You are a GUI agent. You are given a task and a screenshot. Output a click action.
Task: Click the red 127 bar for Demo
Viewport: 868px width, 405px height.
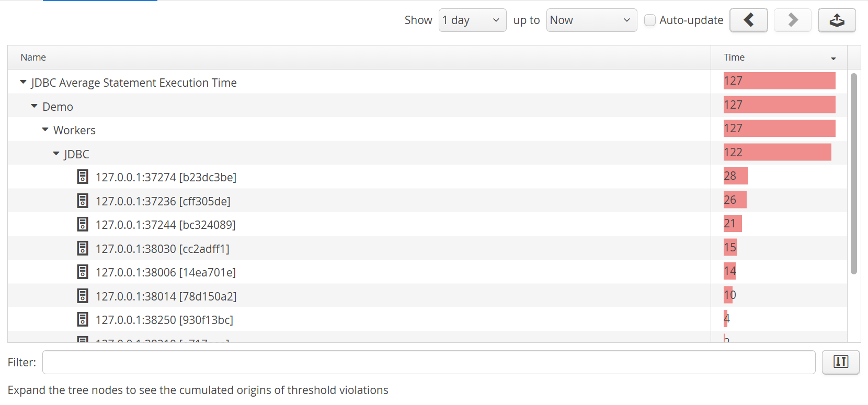click(x=779, y=105)
